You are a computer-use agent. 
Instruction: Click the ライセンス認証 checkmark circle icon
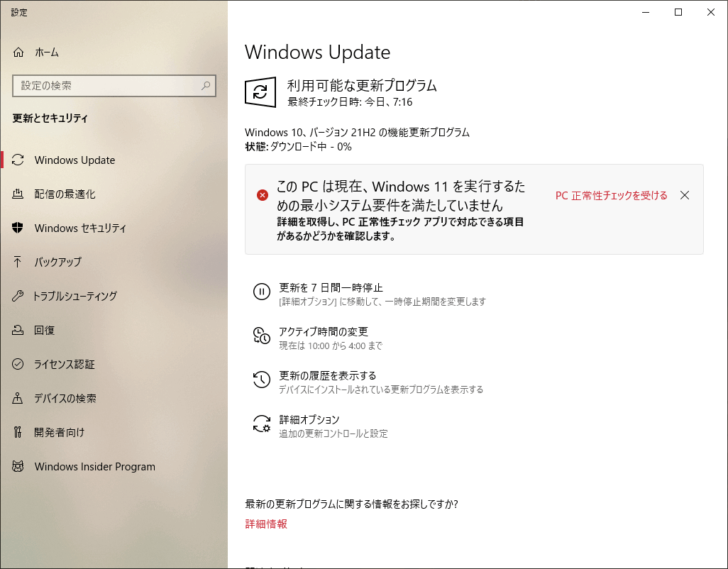coord(18,364)
